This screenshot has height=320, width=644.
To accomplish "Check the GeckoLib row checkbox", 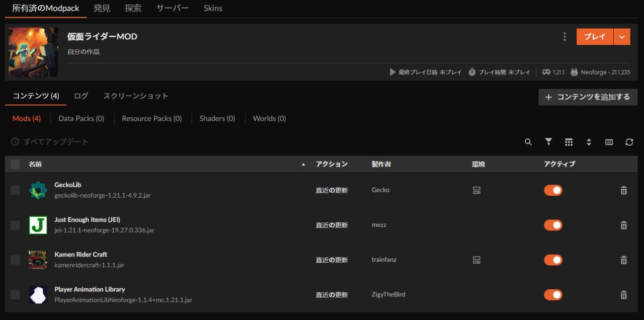I will pos(15,190).
